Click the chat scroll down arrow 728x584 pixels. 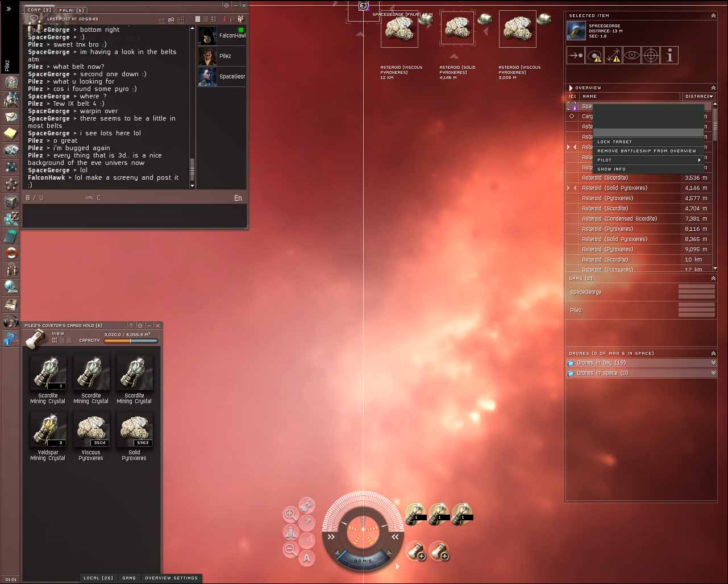(192, 185)
